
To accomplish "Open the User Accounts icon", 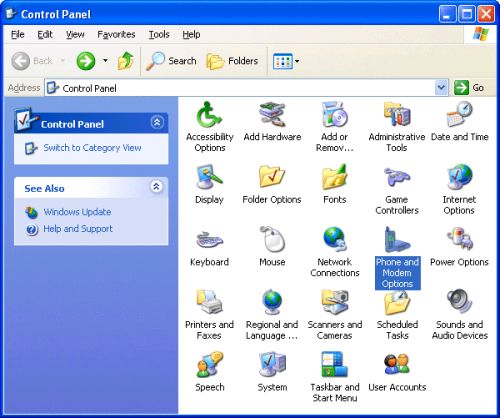I will 397,365.
